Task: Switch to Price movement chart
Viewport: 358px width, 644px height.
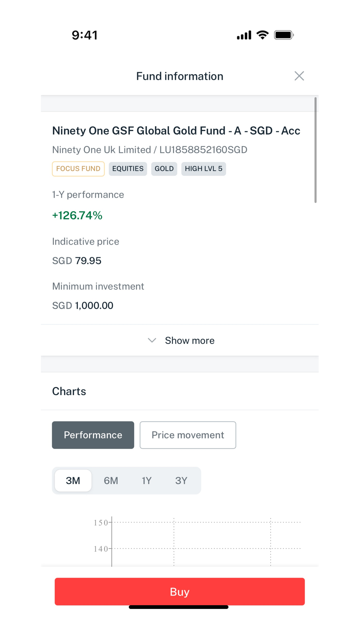Action: (188, 435)
